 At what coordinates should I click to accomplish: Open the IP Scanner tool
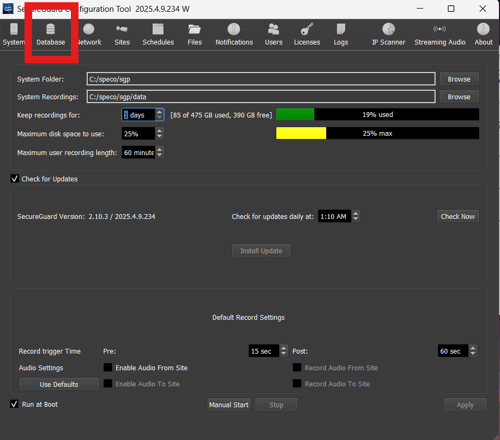[388, 34]
